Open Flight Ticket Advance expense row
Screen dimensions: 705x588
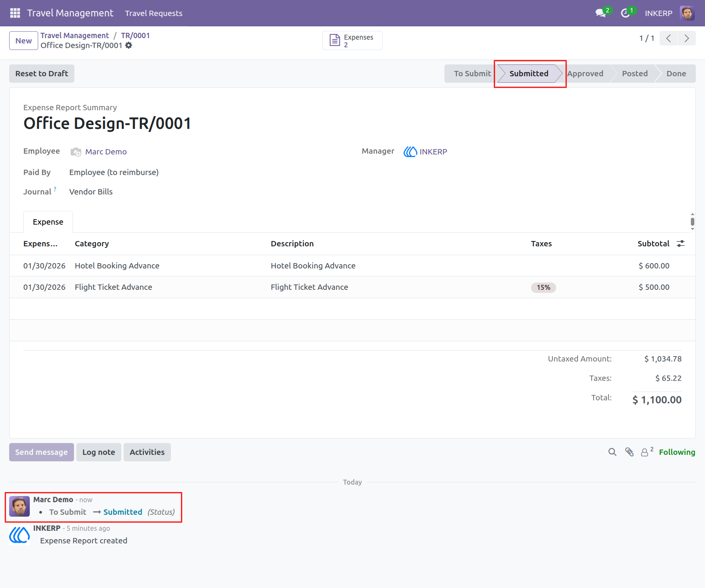click(x=352, y=287)
